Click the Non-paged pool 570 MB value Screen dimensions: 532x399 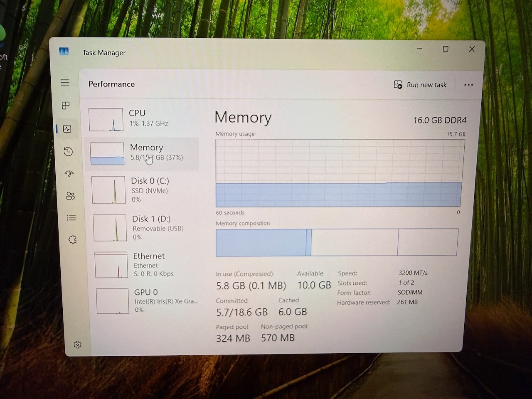click(278, 338)
